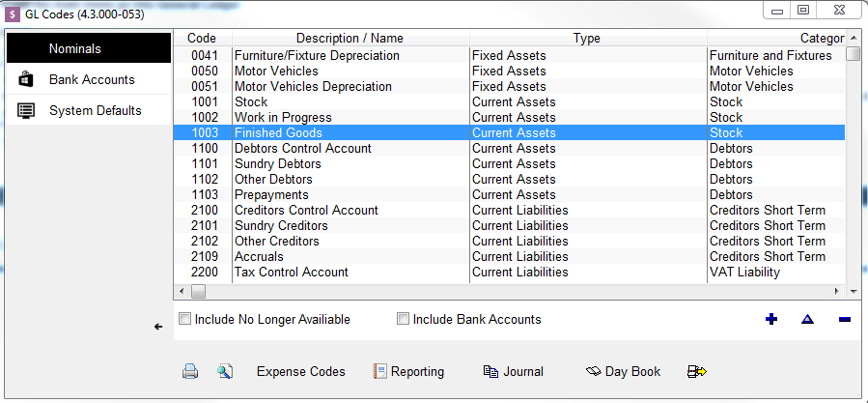Viewport: 868px width, 403px height.
Task: Enable Include No Longer Available checkbox
Action: (x=184, y=319)
